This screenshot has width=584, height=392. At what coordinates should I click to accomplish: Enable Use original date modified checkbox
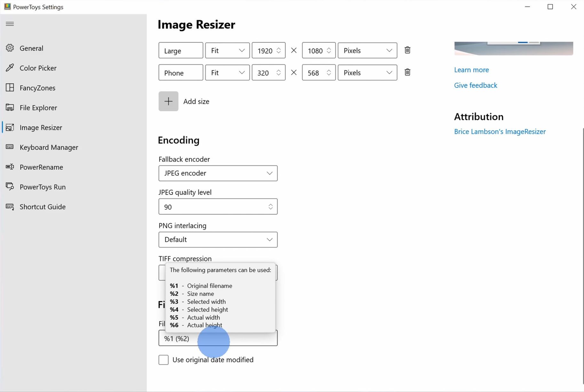tap(163, 360)
